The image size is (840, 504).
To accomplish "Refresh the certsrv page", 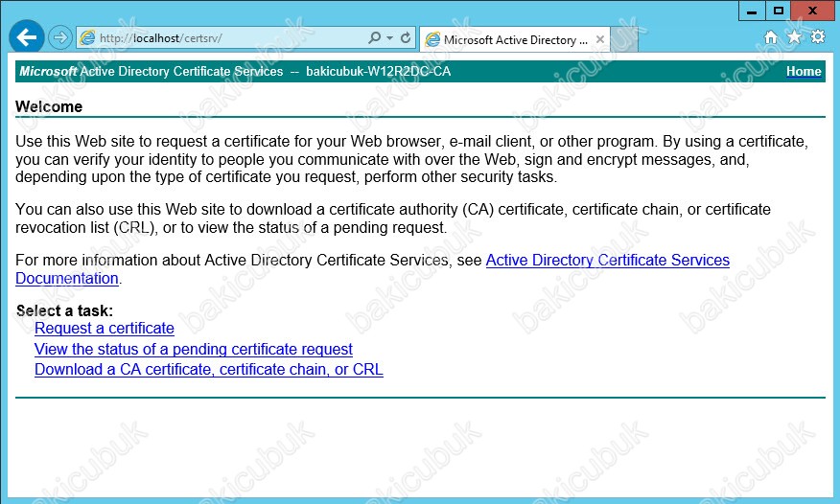I will click(406, 37).
